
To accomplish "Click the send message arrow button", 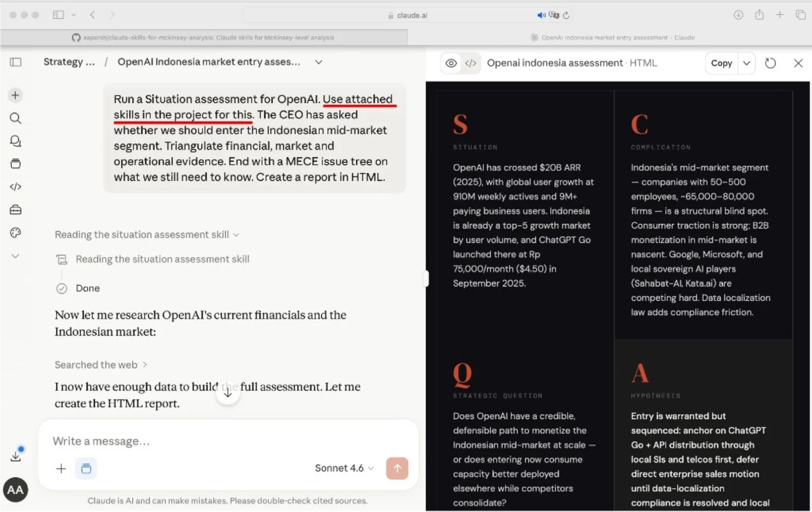I will coord(397,468).
